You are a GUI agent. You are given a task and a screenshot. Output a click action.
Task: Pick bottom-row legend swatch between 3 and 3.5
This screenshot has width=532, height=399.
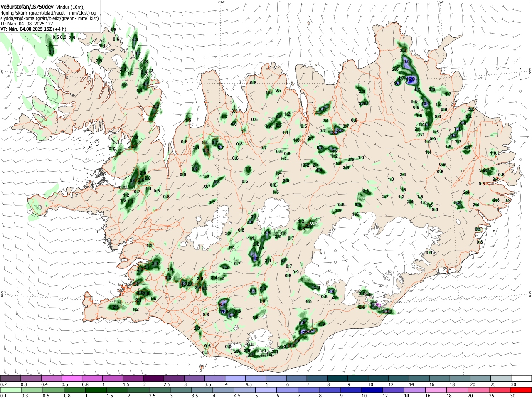click(x=181, y=390)
